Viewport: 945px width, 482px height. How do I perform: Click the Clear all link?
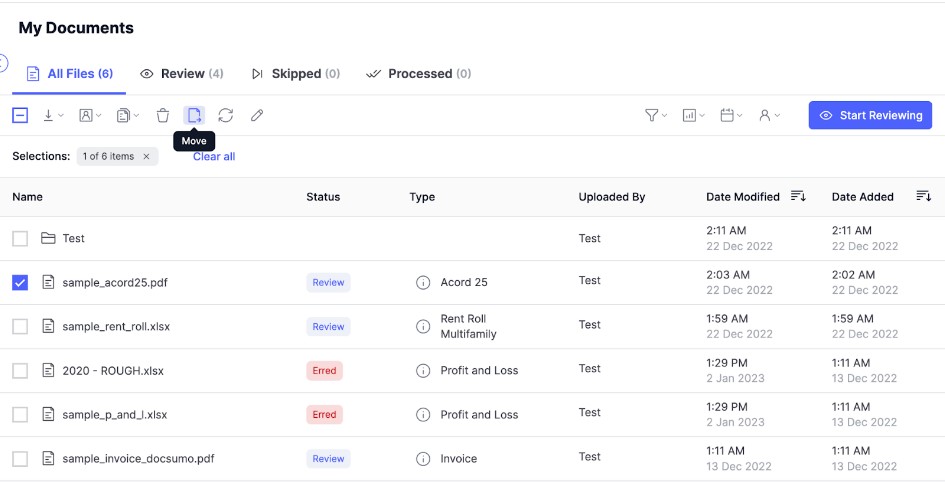(x=214, y=157)
